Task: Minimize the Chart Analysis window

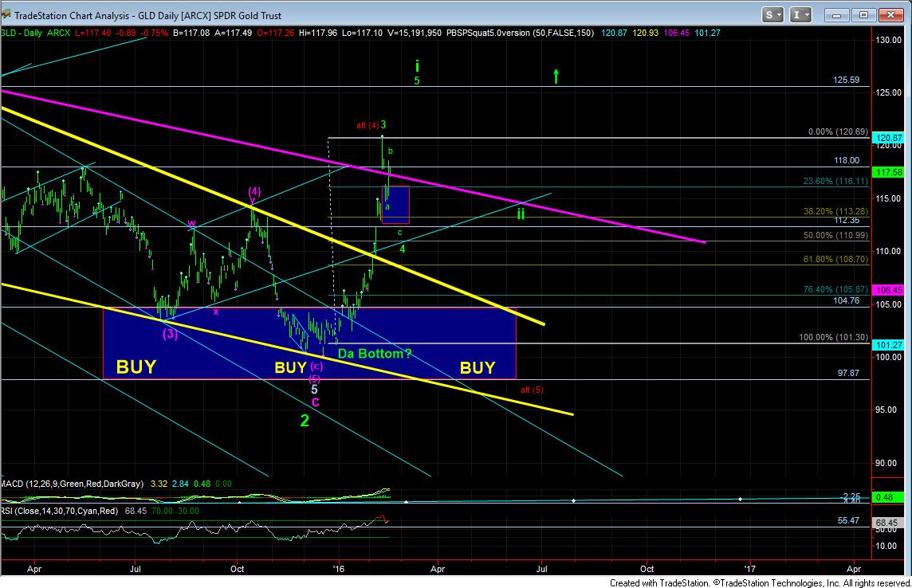Action: coord(837,15)
